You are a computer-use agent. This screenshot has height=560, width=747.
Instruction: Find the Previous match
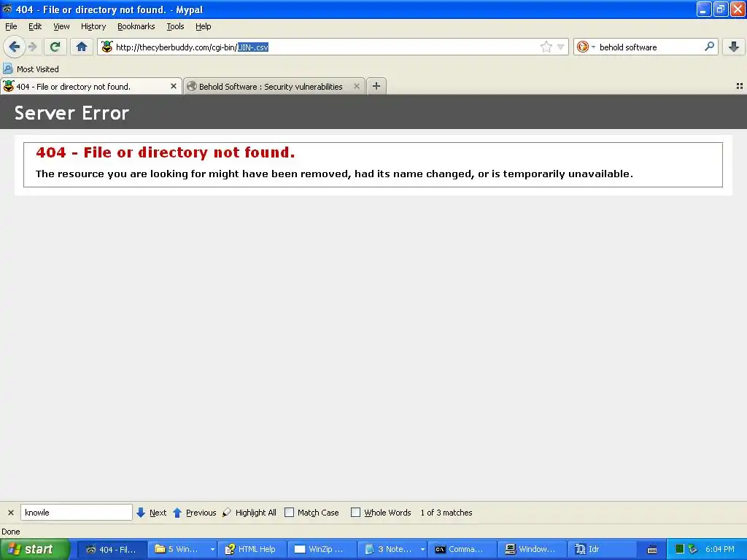[x=194, y=513]
